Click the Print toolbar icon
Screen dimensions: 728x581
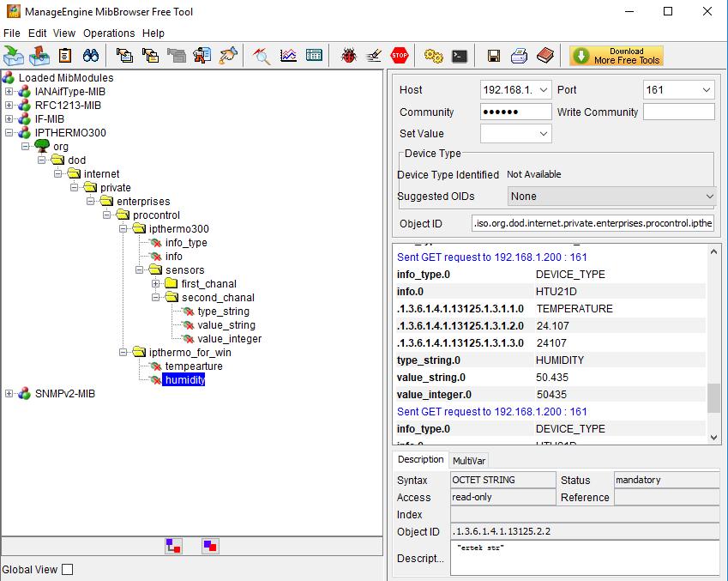pos(519,56)
